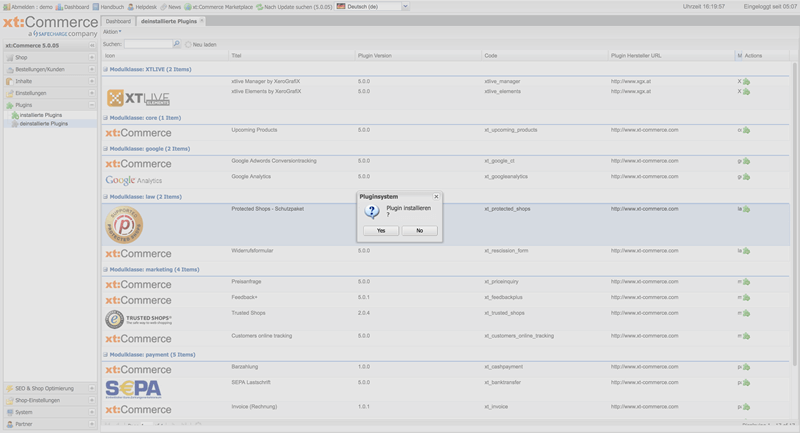The width and height of the screenshot is (800, 433).
Task: Open the Deutsch (de) language dropdown
Action: click(404, 7)
